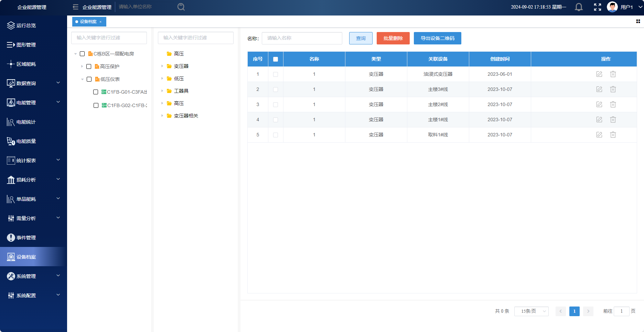
Task: Edit the 取料1#线 row
Action: 599,135
